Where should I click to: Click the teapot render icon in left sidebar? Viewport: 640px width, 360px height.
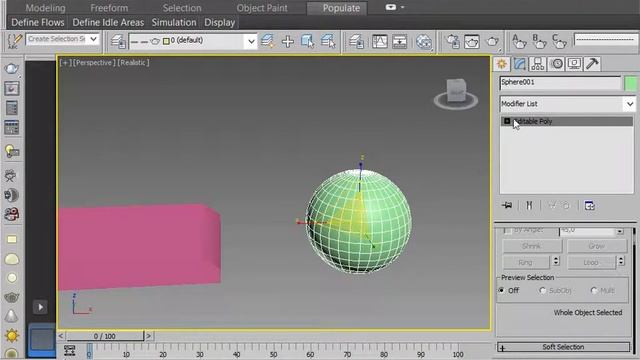(11, 69)
